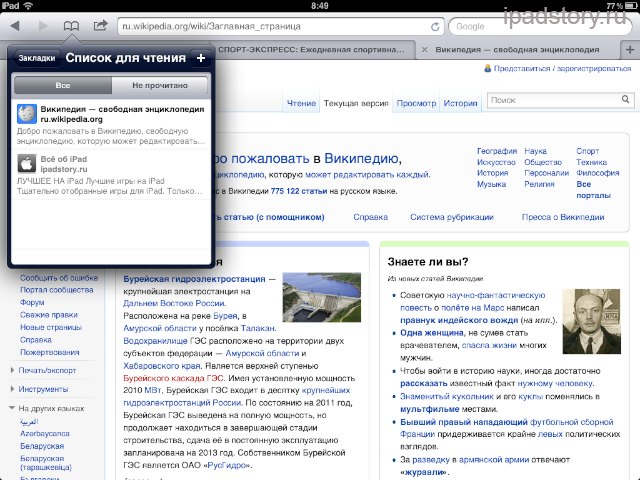Switch to the СПОРТ-ЭКСПРЕСС tab
Image resolution: width=640 pixels, height=480 pixels.
point(311,49)
